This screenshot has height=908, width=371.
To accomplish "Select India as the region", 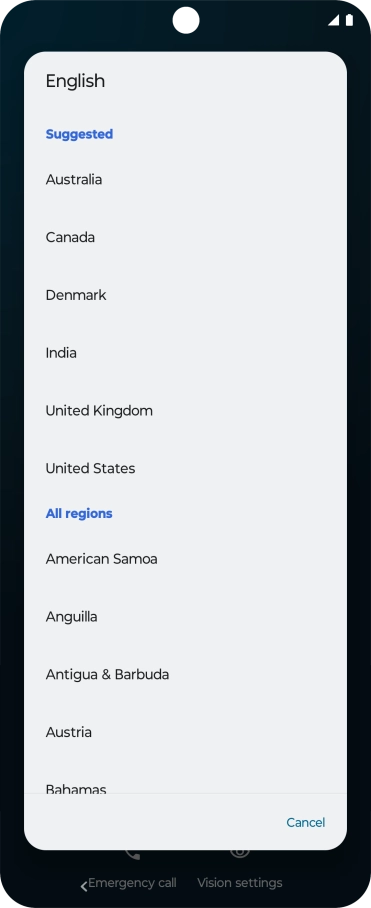I will [185, 353].
